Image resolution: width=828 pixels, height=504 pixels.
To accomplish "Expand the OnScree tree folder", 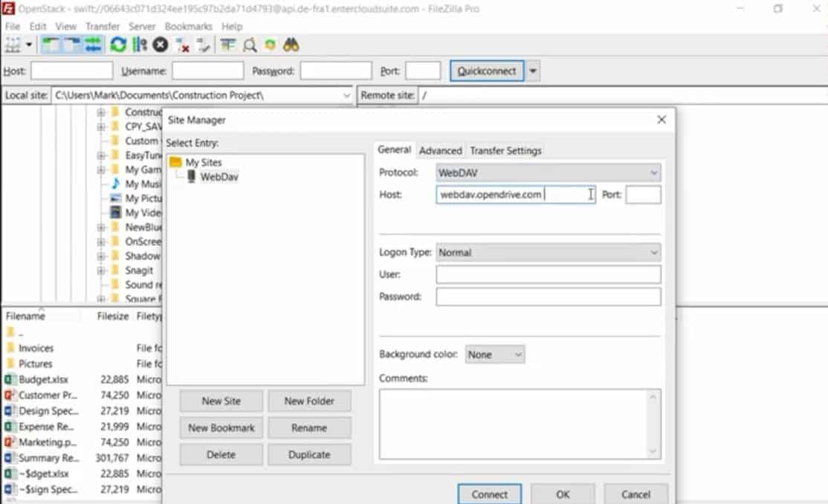I will (x=101, y=242).
